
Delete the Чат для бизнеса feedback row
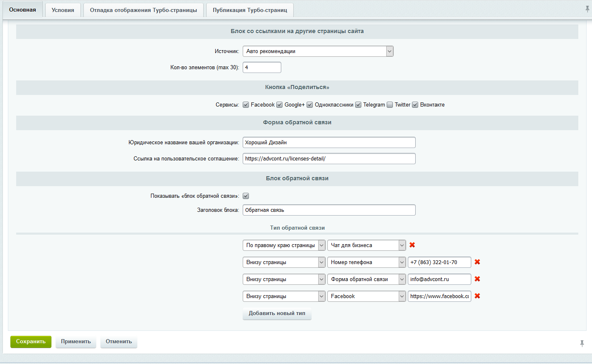tap(412, 245)
